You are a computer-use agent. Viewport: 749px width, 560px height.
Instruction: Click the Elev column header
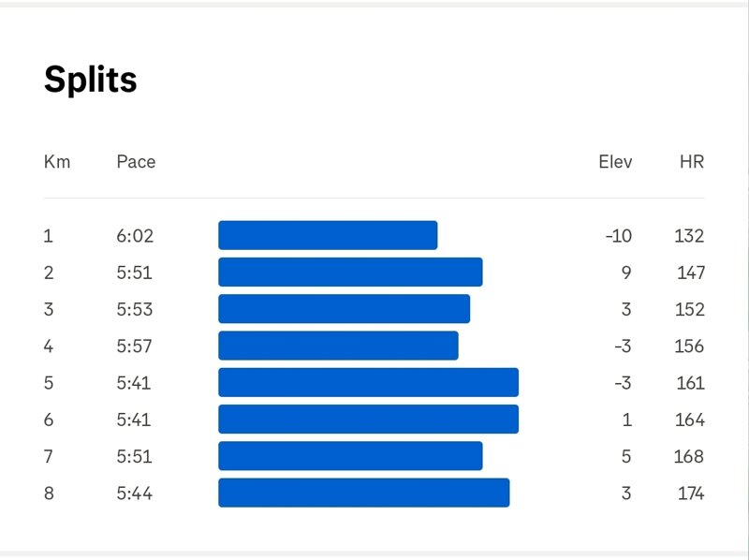click(x=615, y=162)
